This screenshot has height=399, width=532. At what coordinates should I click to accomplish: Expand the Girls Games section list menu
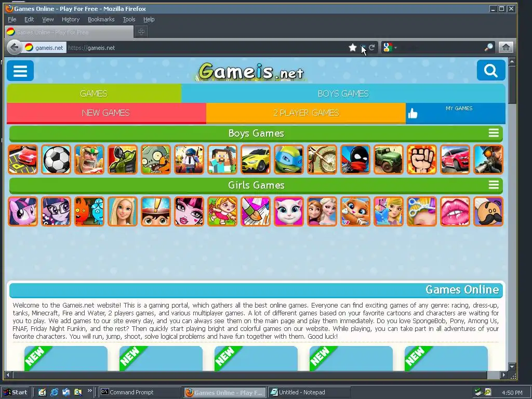click(494, 185)
